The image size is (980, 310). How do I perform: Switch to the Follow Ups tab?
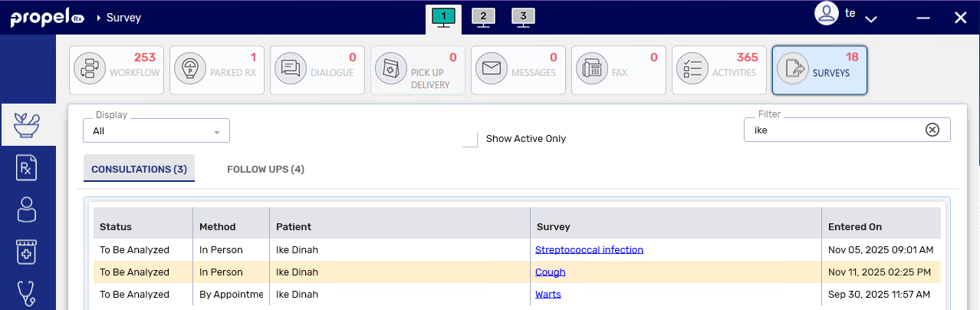click(265, 169)
